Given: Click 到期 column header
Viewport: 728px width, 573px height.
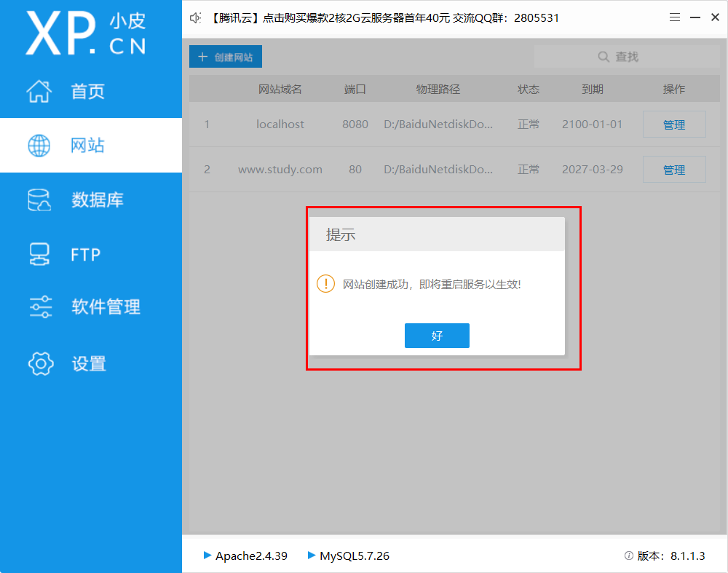Looking at the screenshot, I should click(x=593, y=89).
